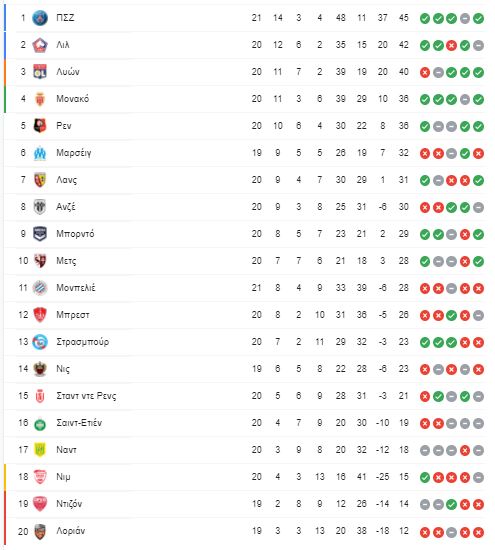
Task: Click the Ρεν club logo
Action: click(x=40, y=126)
